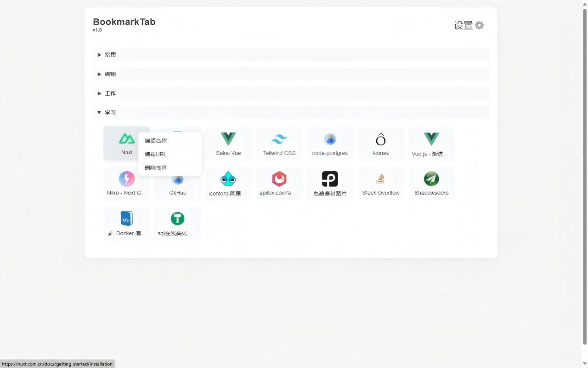Viewport: 588px width, 368px height.
Task: Open the Sakai Vue bookmark icon
Action: click(228, 138)
